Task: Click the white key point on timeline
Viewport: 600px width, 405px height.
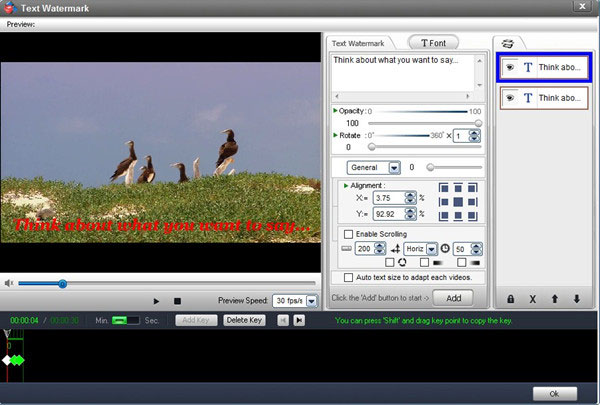Action: (x=7, y=360)
